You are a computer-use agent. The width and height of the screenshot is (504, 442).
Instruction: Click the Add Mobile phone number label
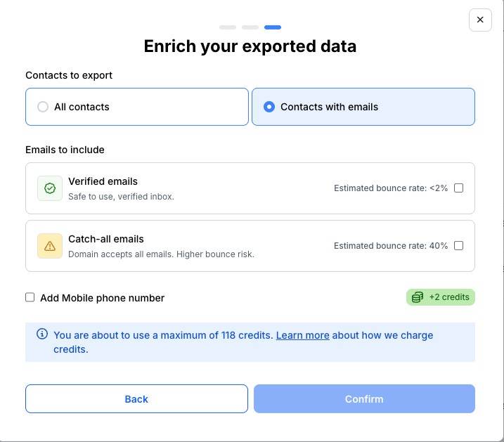pos(102,298)
